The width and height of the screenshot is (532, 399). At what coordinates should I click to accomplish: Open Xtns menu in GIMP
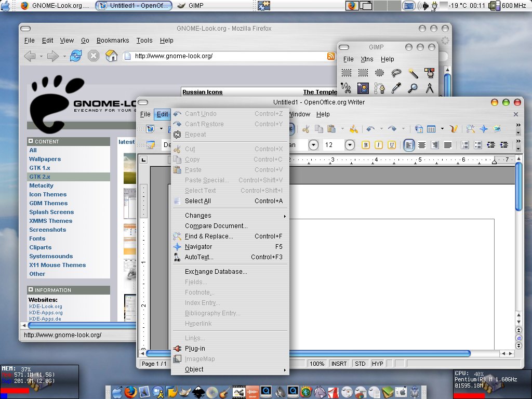(x=367, y=59)
